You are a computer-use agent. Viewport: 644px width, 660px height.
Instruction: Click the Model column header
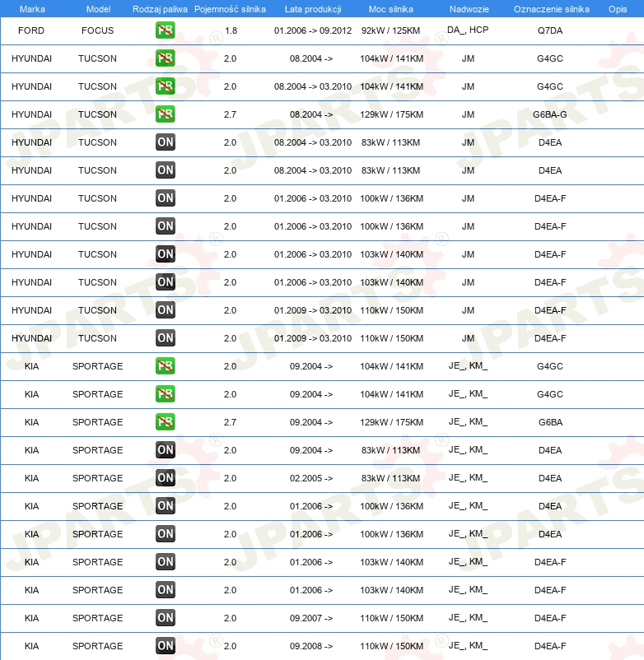pyautogui.click(x=98, y=9)
